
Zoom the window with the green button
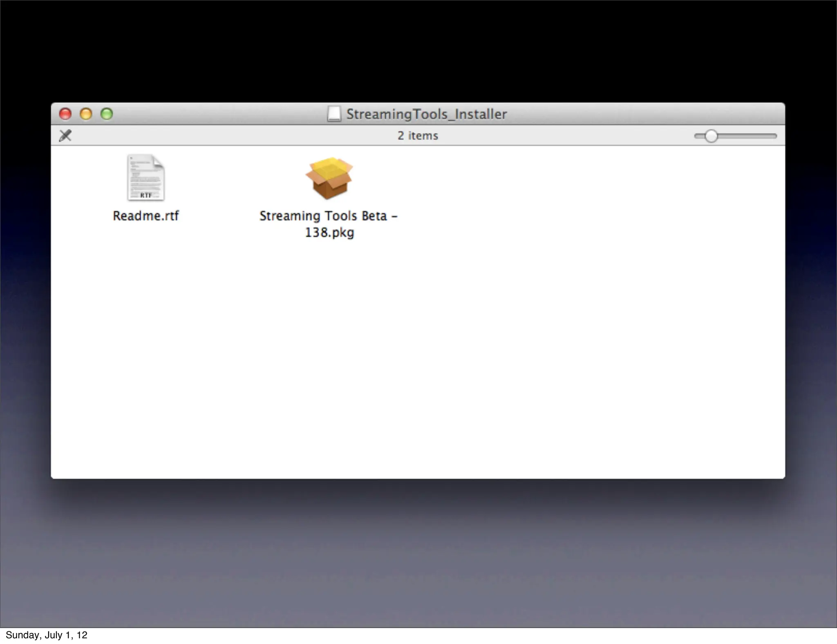(x=107, y=114)
